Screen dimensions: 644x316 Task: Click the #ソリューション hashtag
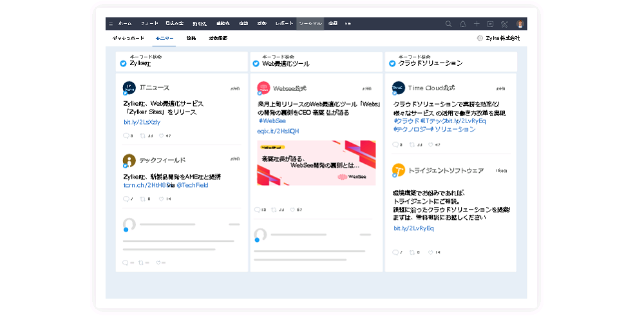click(x=453, y=129)
